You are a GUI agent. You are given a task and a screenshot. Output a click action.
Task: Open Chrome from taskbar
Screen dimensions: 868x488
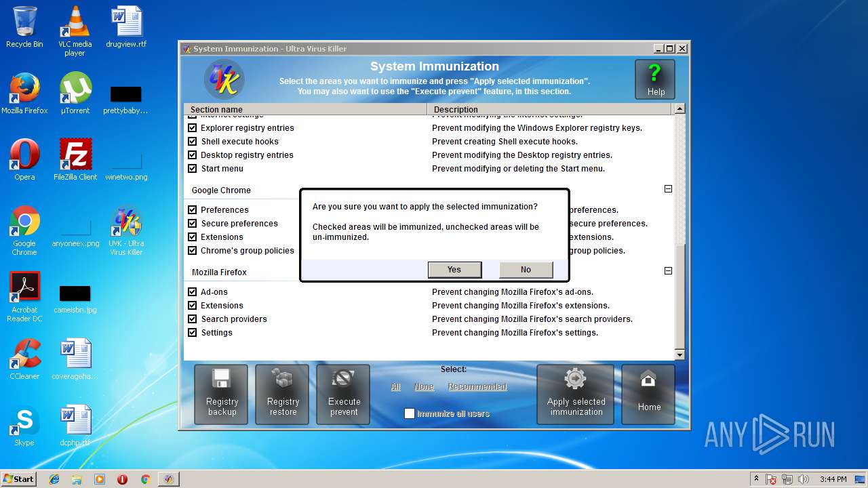145,479
